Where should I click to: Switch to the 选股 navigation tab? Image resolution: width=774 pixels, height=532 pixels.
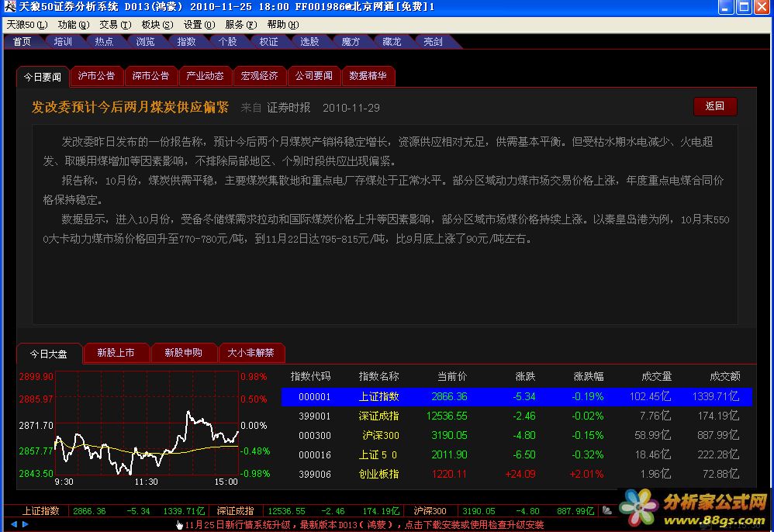click(x=309, y=42)
